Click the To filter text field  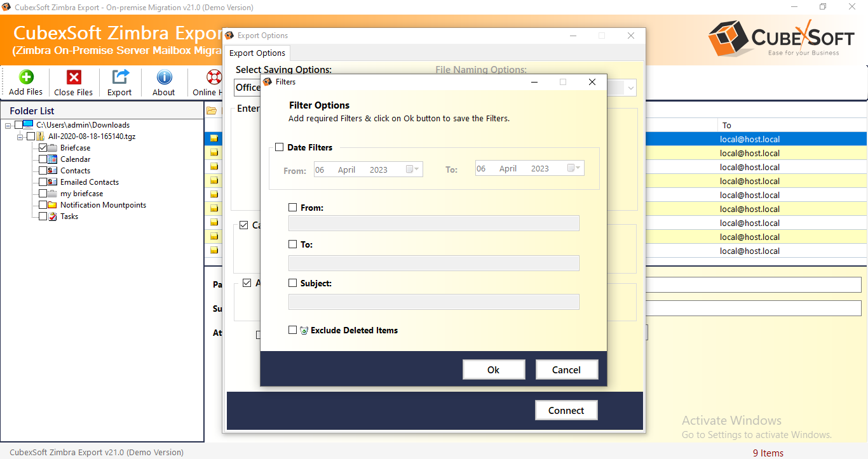point(434,263)
